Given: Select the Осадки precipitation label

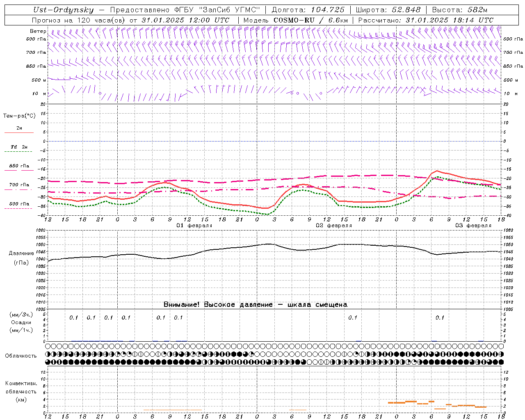Looking at the screenshot, I should tap(21, 322).
